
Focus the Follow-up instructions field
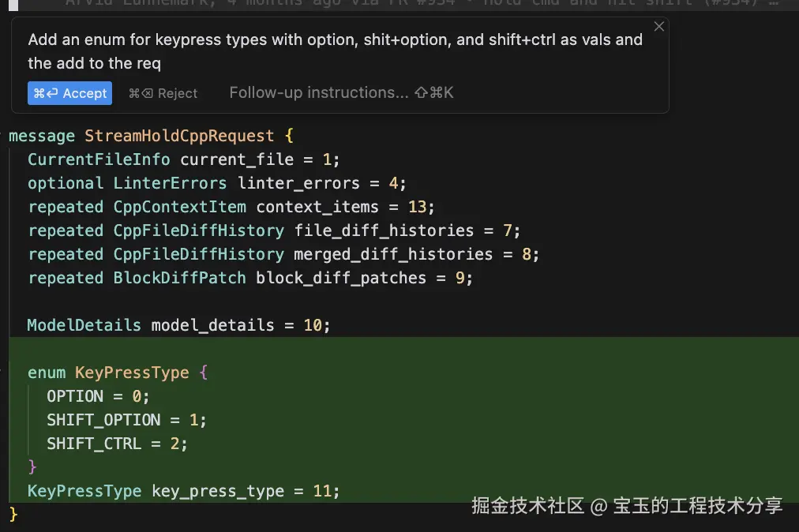pyautogui.click(x=319, y=92)
